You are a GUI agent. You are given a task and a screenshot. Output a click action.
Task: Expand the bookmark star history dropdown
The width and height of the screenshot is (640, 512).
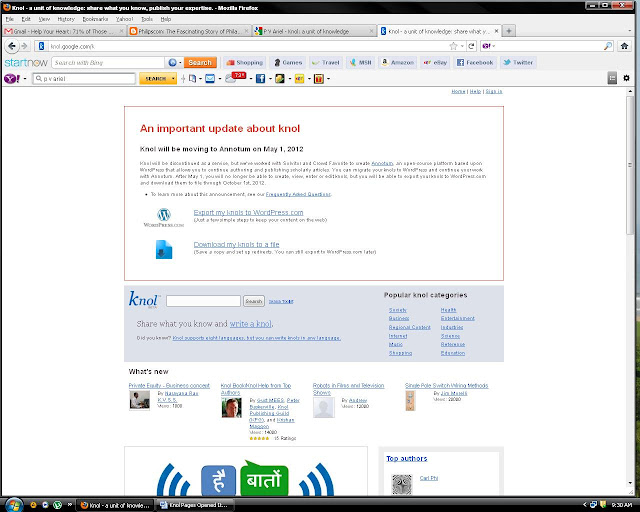pos(462,46)
